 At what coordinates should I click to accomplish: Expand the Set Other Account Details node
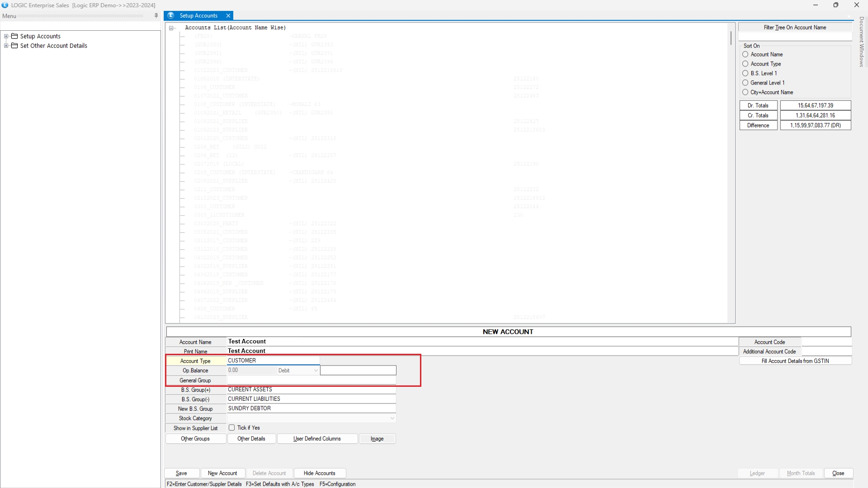pos(6,46)
